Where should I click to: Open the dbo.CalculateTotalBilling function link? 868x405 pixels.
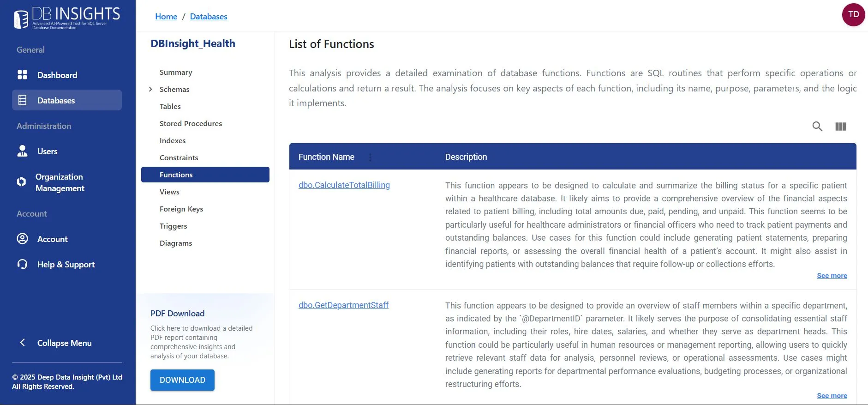(344, 185)
